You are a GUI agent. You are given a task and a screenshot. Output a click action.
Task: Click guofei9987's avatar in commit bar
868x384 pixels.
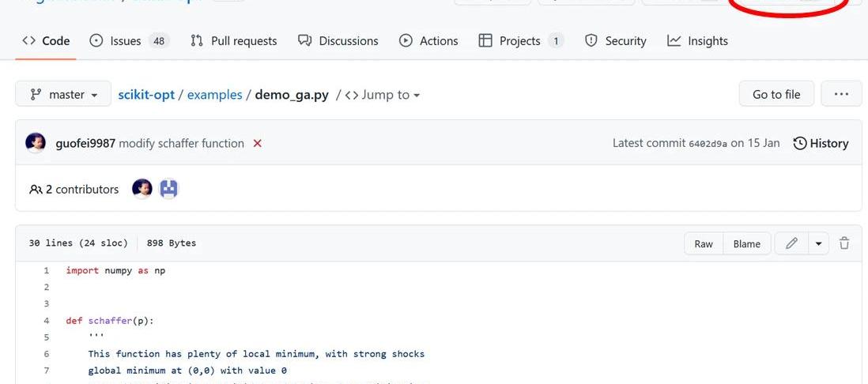[x=36, y=143]
